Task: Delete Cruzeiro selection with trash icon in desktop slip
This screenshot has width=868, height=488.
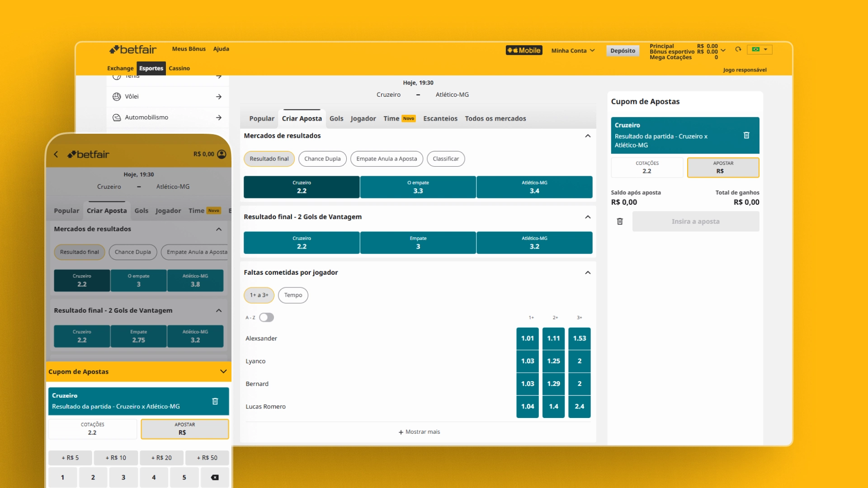Action: click(746, 136)
